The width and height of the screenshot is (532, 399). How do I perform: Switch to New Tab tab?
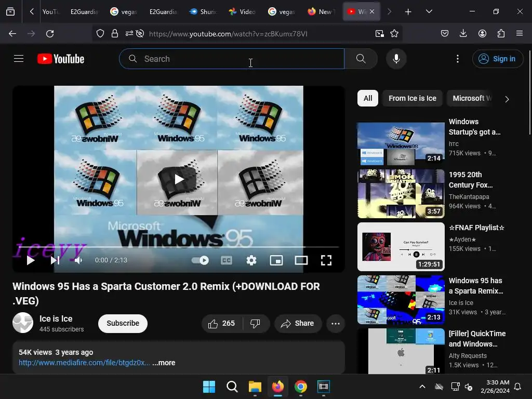(321, 12)
